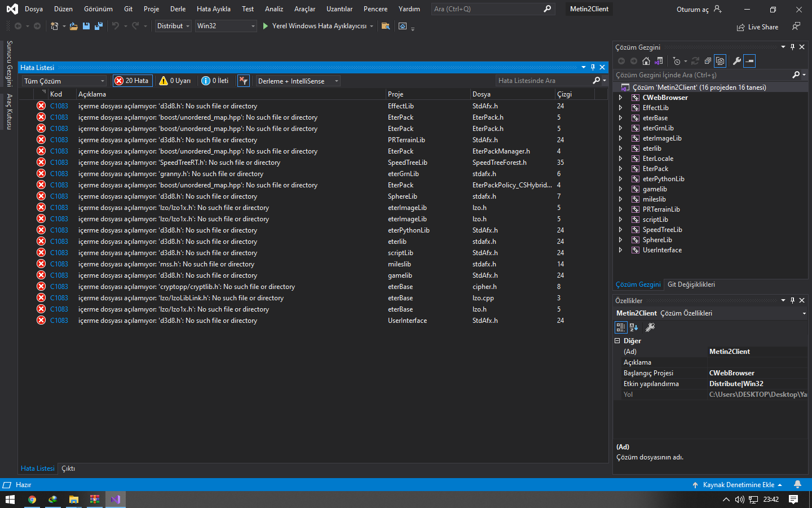
Task: Toggle the IntelliSense error filter button
Action: 244,81
